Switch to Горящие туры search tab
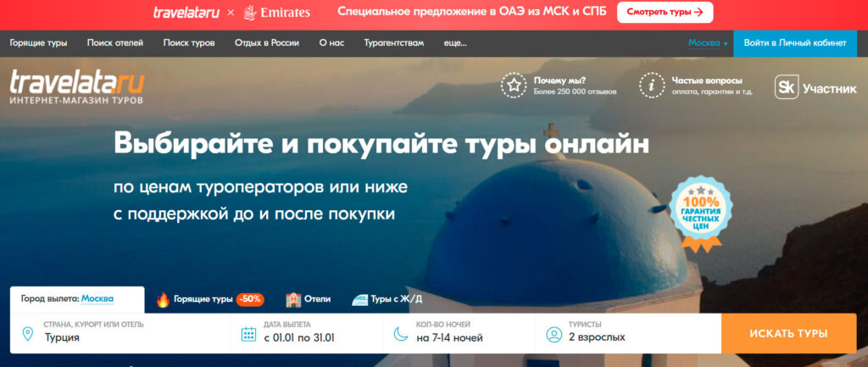Viewport: 868px width, 367px height. [x=210, y=299]
